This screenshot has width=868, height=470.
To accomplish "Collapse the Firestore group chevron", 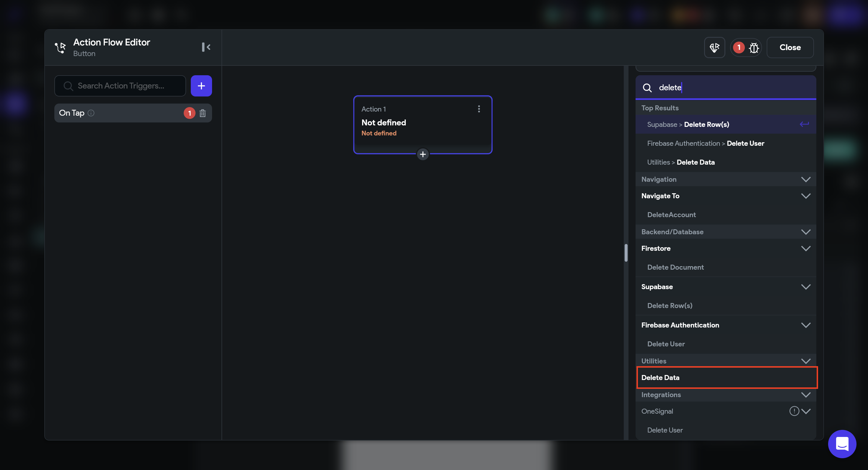I will pyautogui.click(x=806, y=248).
